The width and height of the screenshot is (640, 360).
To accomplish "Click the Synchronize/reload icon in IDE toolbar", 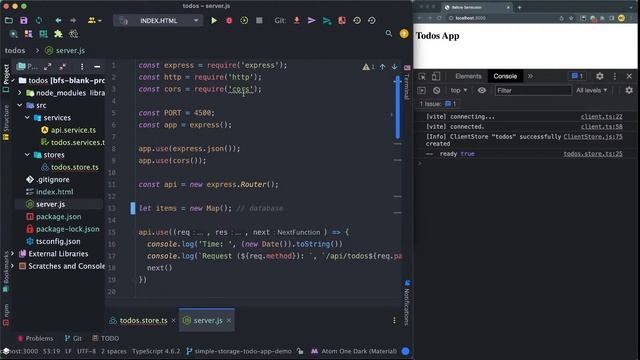I will [39, 20].
